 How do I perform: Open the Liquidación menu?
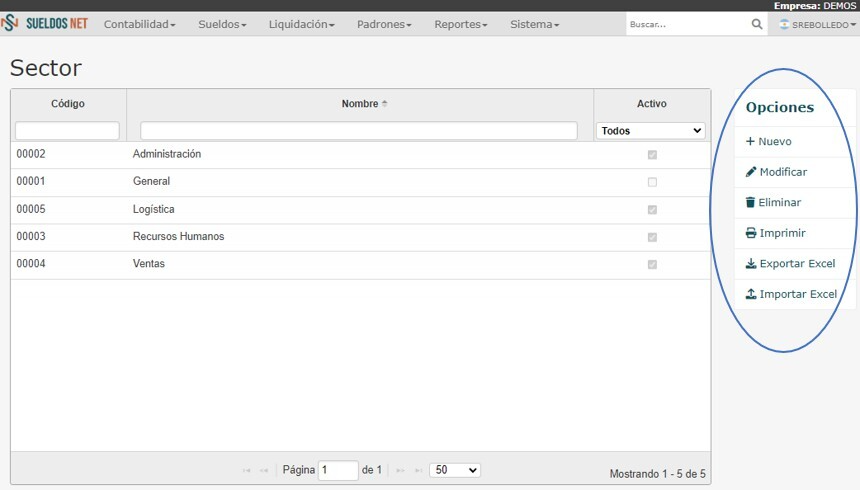301,24
